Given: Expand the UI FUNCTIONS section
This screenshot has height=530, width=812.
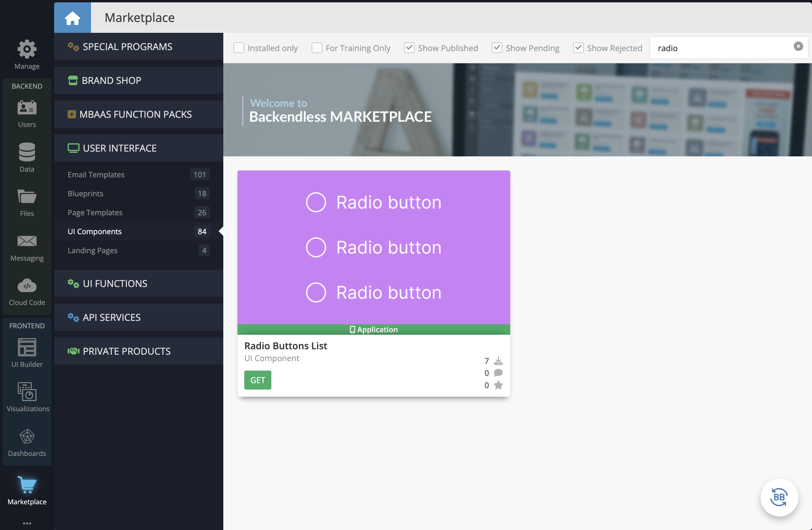Looking at the screenshot, I should [x=138, y=284].
